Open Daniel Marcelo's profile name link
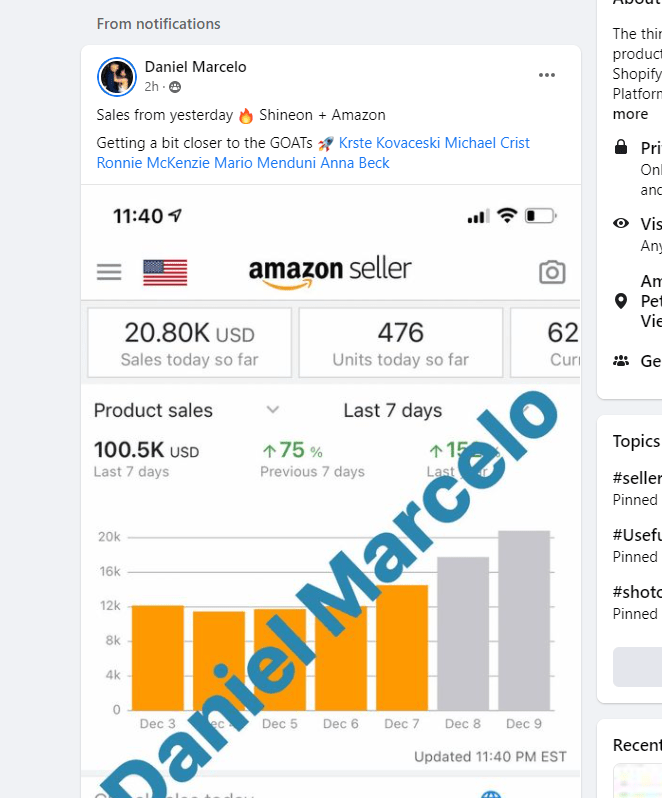The image size is (662, 798). [195, 67]
